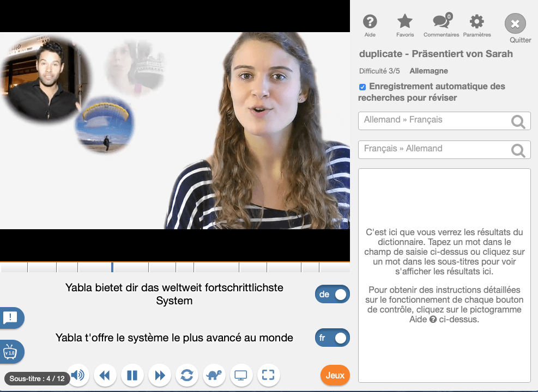The image size is (538, 392).
Task: Rewind to the previous subtitle
Action: coord(105,375)
